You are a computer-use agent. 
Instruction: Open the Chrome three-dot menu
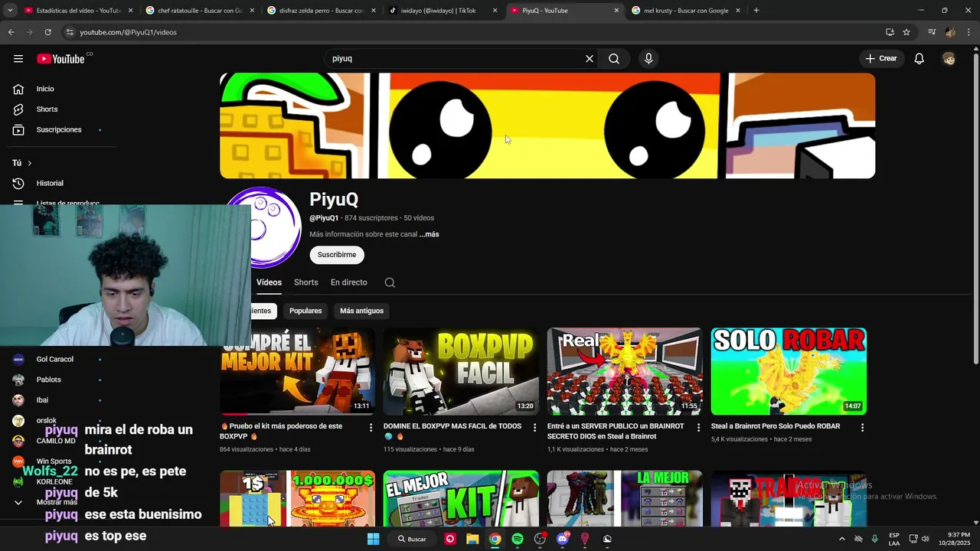click(969, 32)
